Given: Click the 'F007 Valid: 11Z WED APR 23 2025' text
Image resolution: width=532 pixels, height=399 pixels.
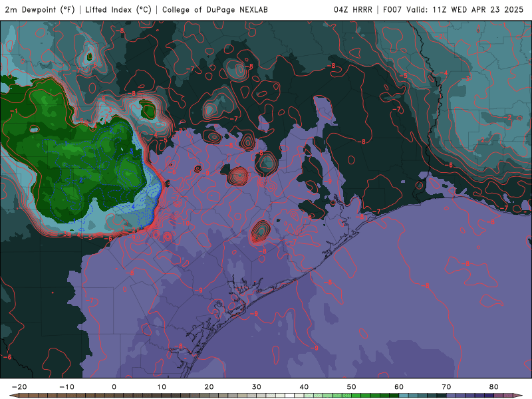Looking at the screenshot, I should [453, 9].
